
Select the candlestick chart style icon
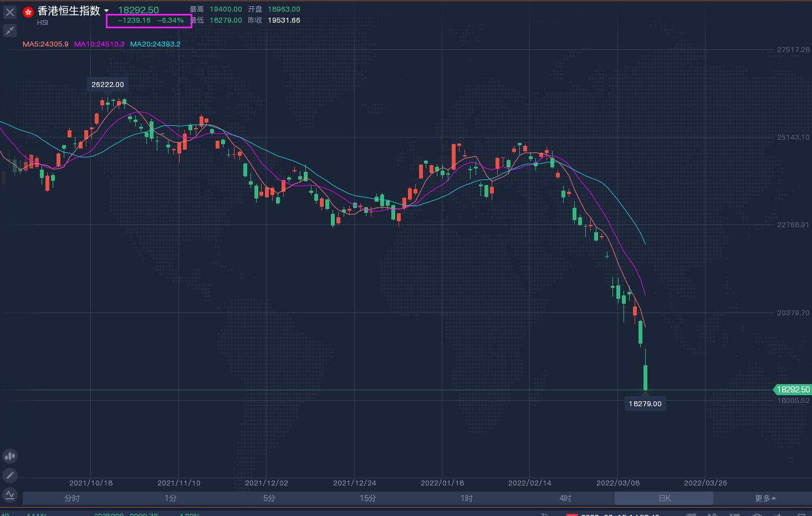(10, 456)
